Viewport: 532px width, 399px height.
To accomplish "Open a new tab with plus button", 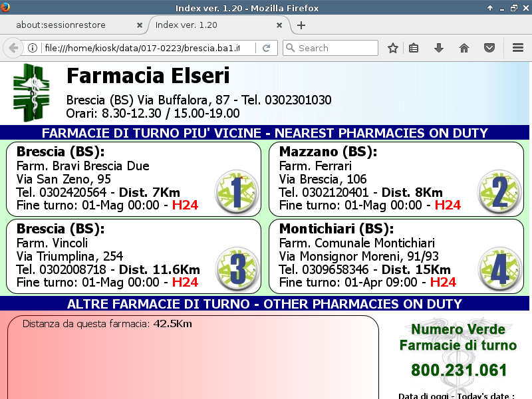I will (x=301, y=25).
